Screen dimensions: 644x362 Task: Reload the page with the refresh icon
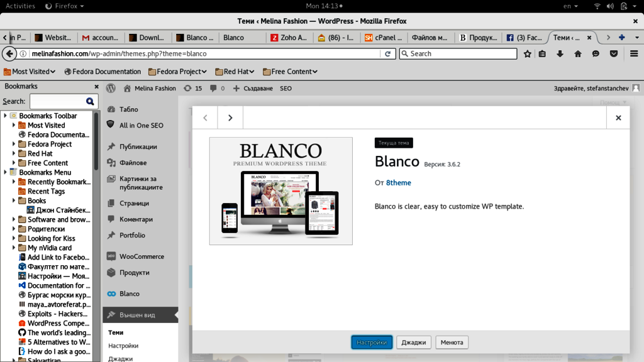pyautogui.click(x=387, y=54)
